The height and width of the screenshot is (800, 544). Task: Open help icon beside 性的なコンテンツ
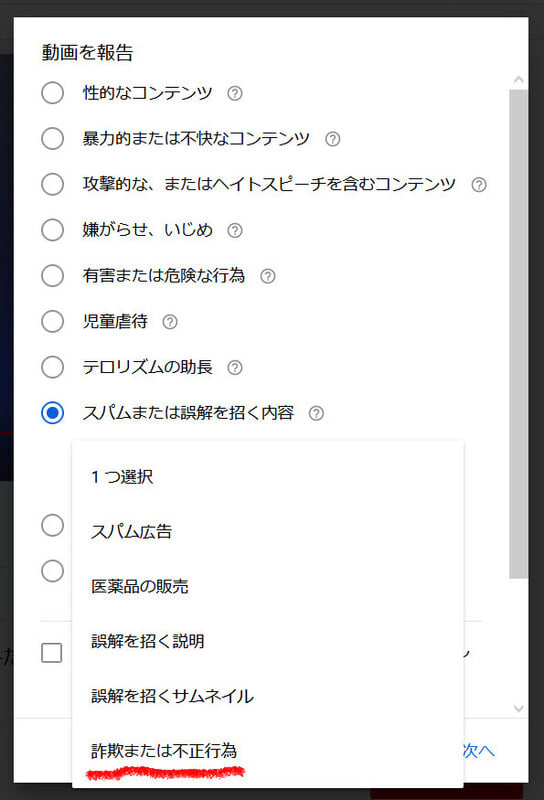[x=235, y=93]
